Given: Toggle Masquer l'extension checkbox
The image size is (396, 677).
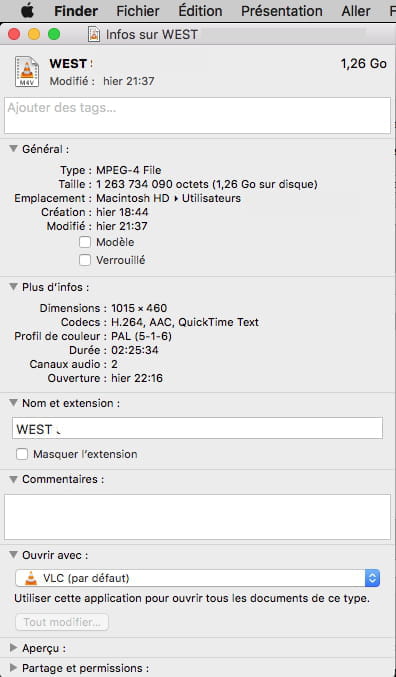Looking at the screenshot, I should [22, 454].
